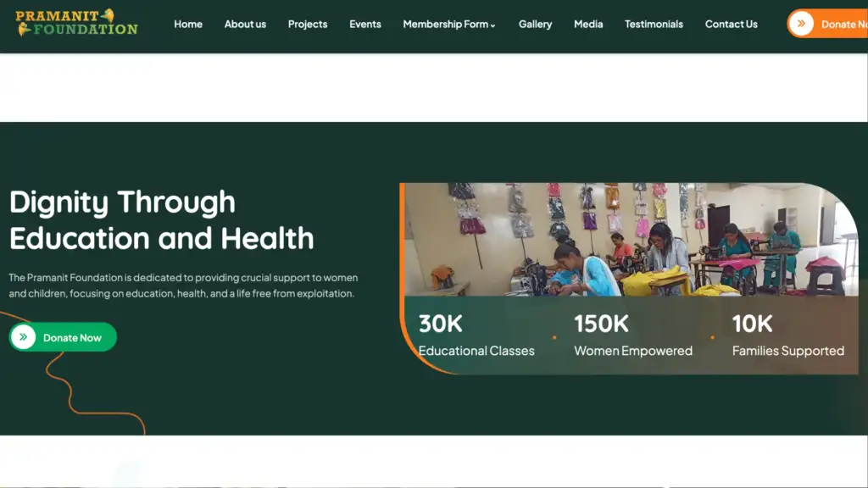This screenshot has width=868, height=488.
Task: Select Home in the navigation bar
Action: 187,24
